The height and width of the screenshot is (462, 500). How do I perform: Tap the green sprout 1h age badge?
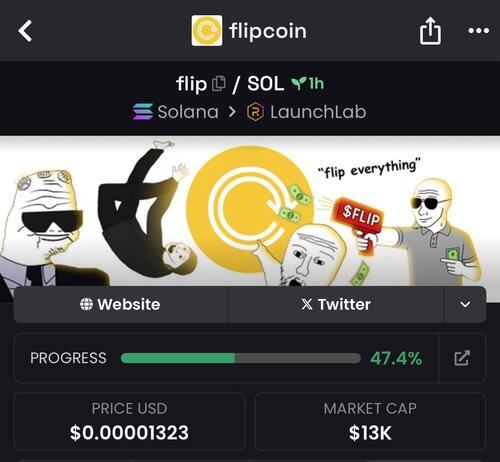307,84
